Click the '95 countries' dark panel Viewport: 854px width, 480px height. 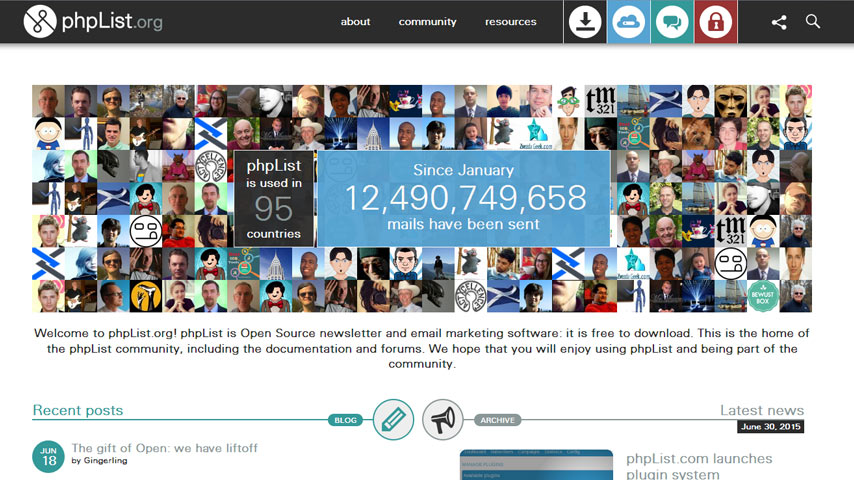pos(273,199)
